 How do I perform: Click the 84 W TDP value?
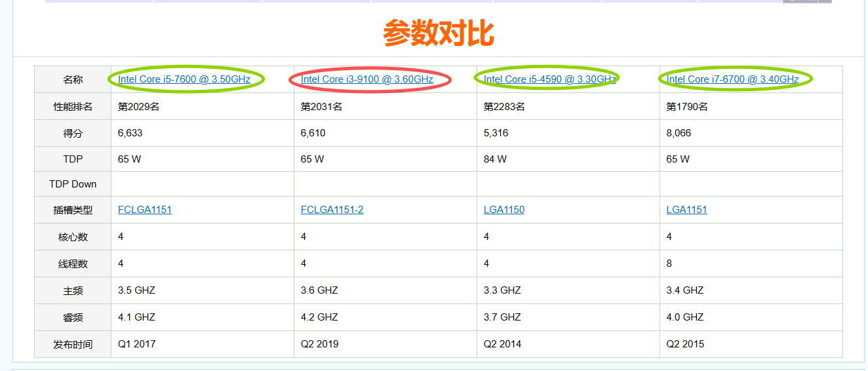[x=495, y=159]
